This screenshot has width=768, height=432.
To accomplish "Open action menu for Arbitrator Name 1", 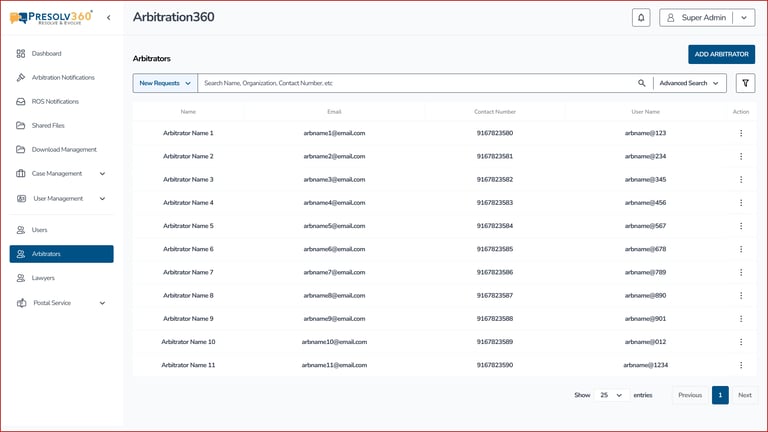I will pos(741,133).
